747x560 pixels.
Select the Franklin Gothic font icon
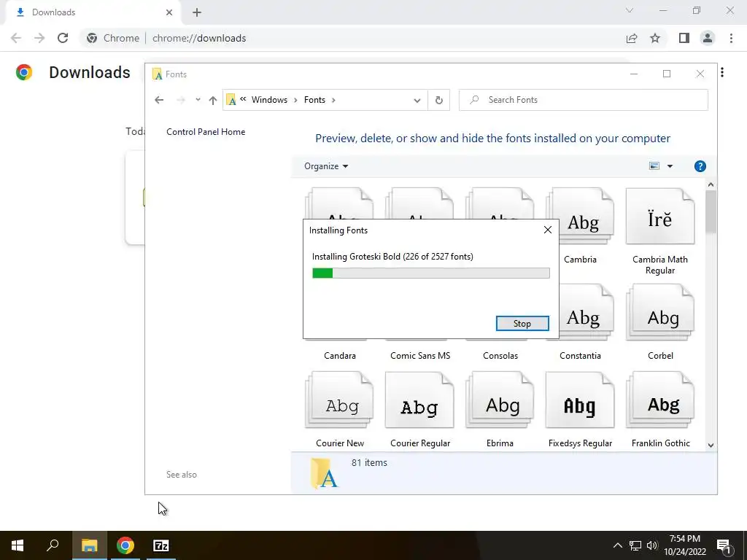pos(659,400)
